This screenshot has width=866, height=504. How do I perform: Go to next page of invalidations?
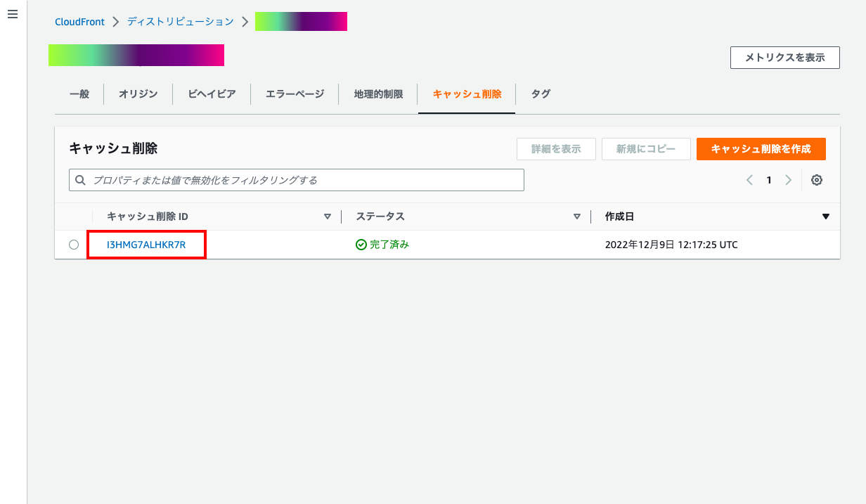[788, 180]
